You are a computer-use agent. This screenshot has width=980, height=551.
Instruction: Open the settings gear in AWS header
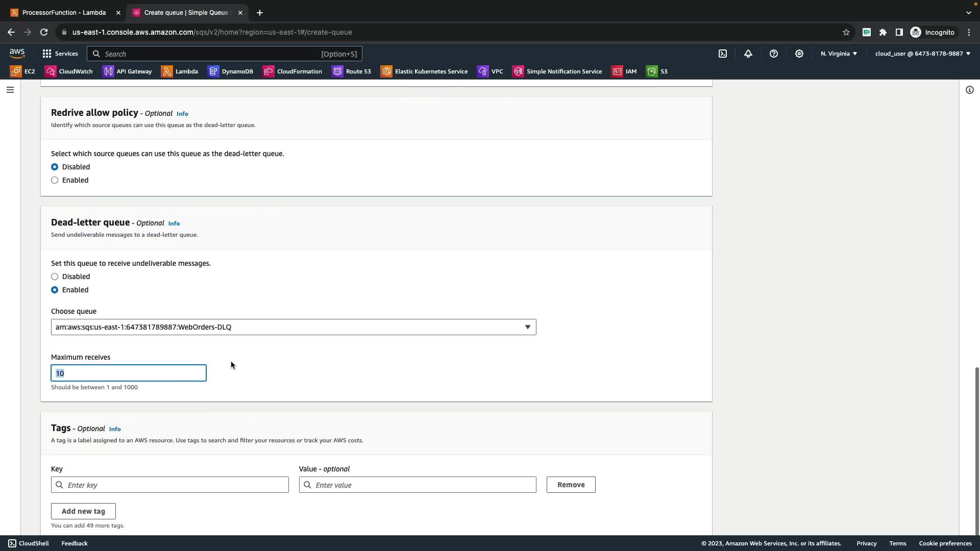pyautogui.click(x=799, y=54)
